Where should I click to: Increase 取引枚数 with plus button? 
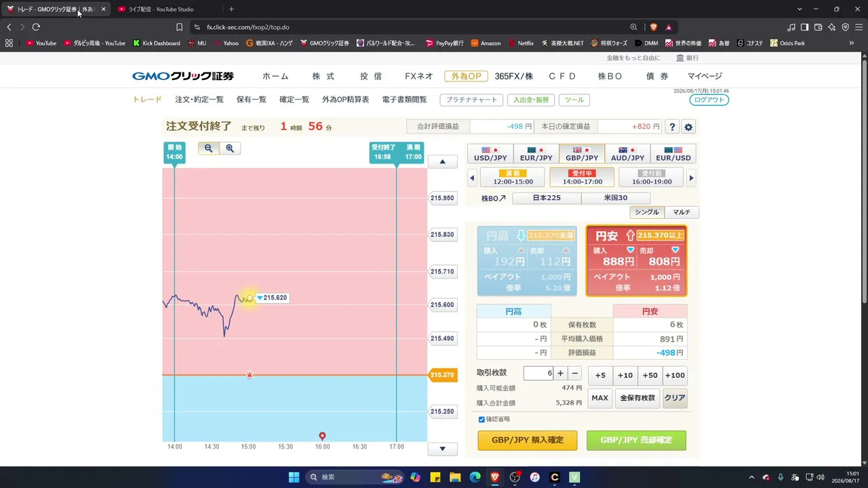pyautogui.click(x=560, y=373)
